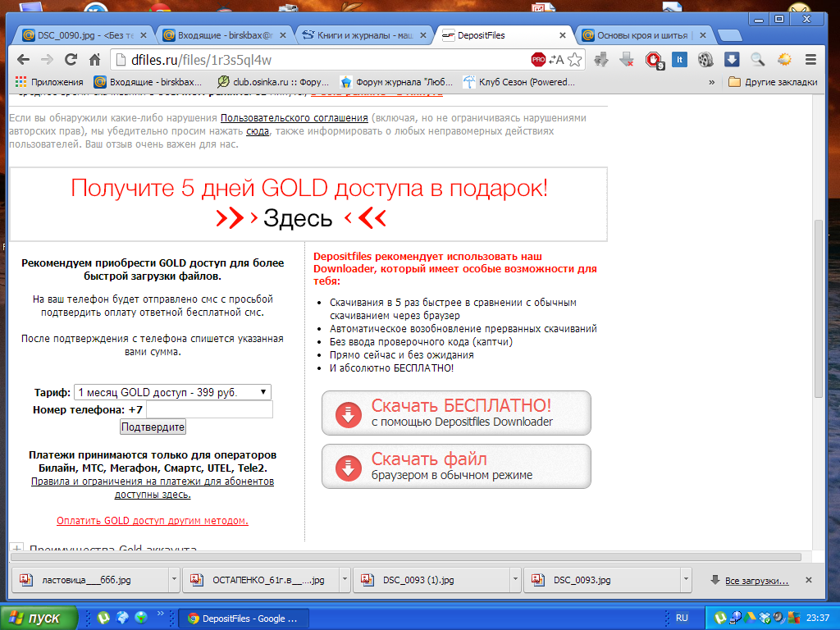Click the Google Drive tray icon
This screenshot has width=840, height=630.
[750, 619]
